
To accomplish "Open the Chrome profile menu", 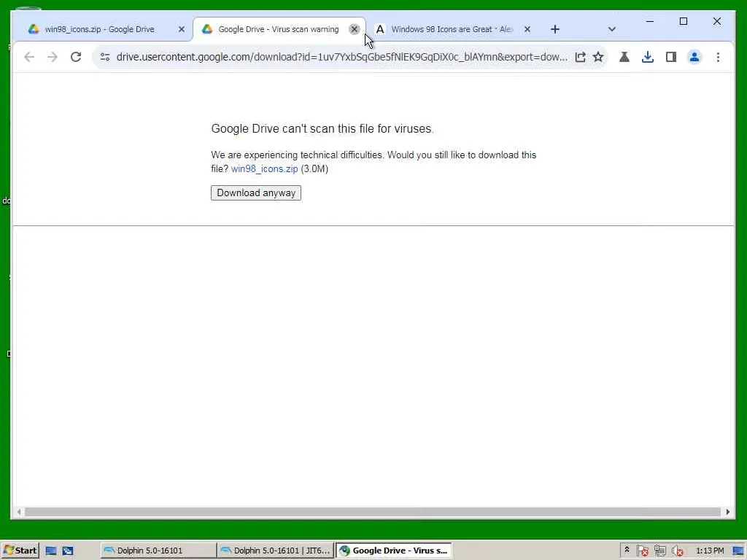I will (x=694, y=57).
